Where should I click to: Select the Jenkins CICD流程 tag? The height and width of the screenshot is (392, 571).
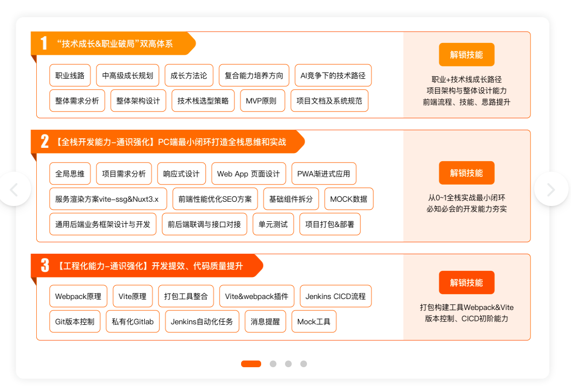(335, 296)
